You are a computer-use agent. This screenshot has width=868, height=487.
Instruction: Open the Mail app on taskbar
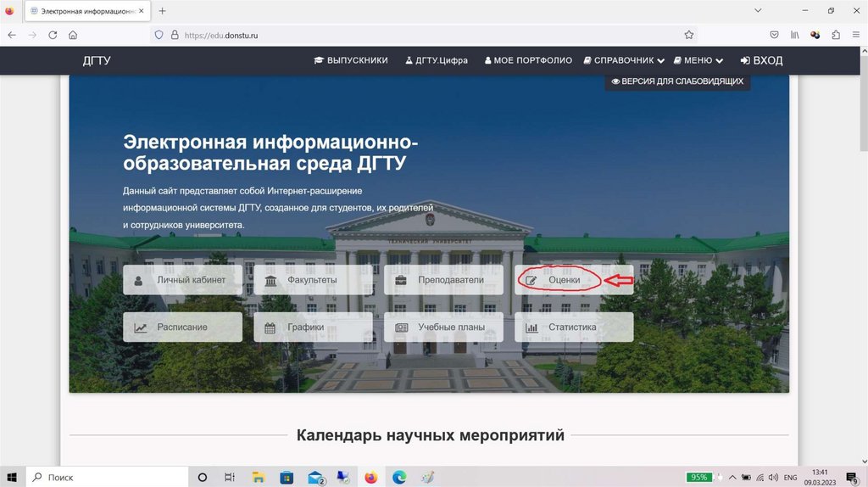click(x=315, y=477)
